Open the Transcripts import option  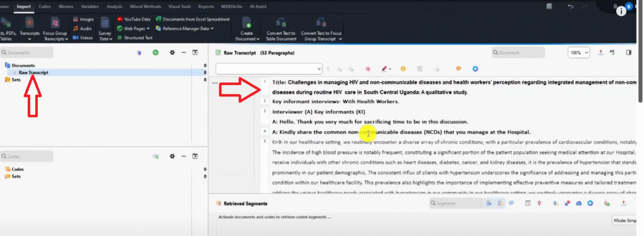click(30, 29)
